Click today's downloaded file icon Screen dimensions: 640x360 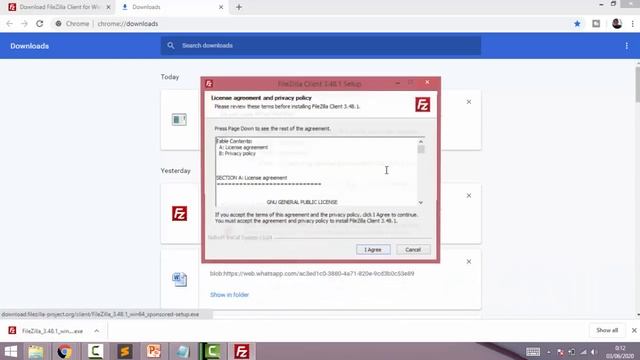(x=179, y=120)
